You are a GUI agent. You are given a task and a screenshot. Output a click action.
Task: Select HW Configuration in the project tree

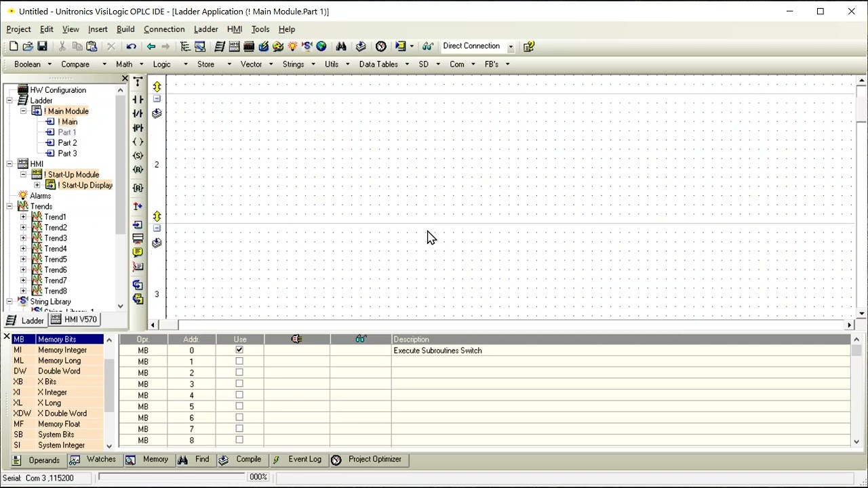(58, 90)
